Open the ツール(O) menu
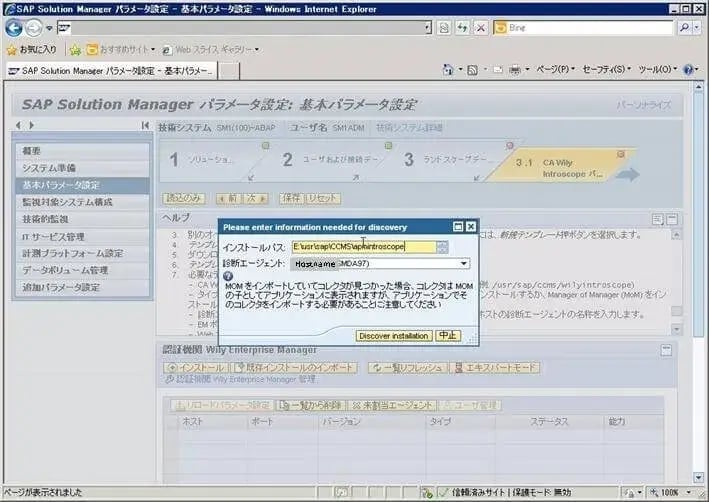 tap(657, 70)
